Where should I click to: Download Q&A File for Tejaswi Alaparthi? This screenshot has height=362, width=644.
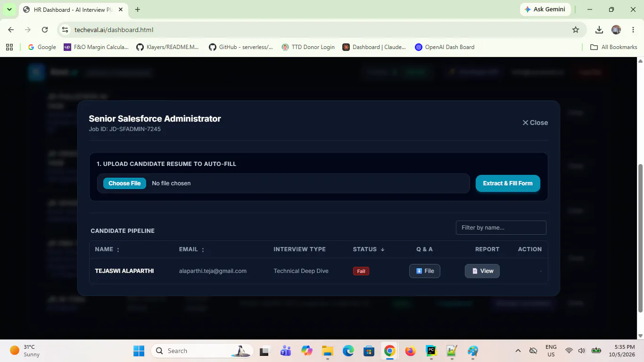pos(424,271)
